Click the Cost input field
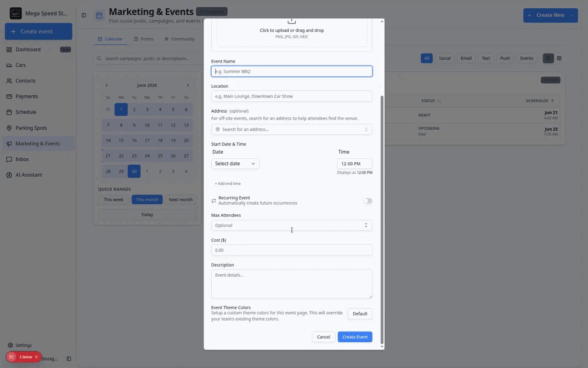Viewport: 588px width, 368px height. tap(292, 250)
